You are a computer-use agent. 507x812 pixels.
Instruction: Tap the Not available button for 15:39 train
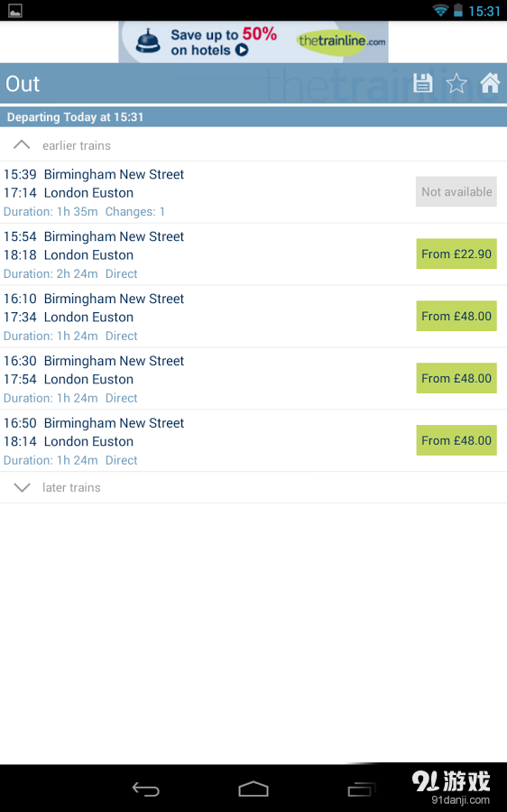[456, 191]
